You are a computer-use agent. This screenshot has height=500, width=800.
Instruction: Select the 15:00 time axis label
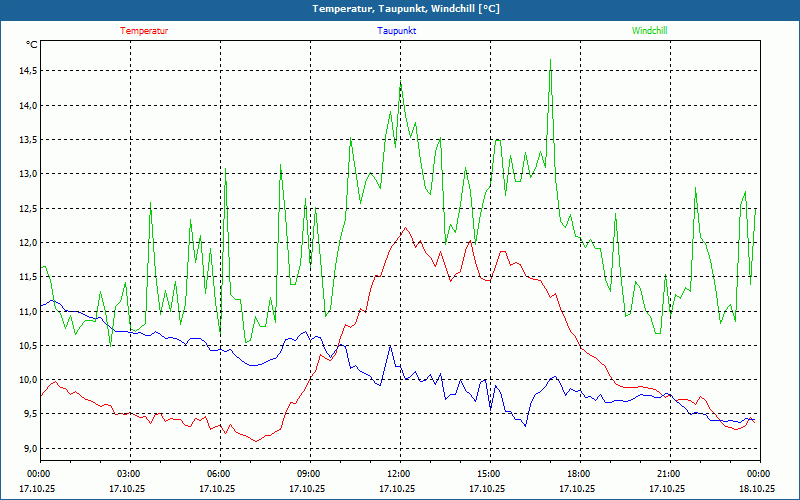tap(489, 473)
